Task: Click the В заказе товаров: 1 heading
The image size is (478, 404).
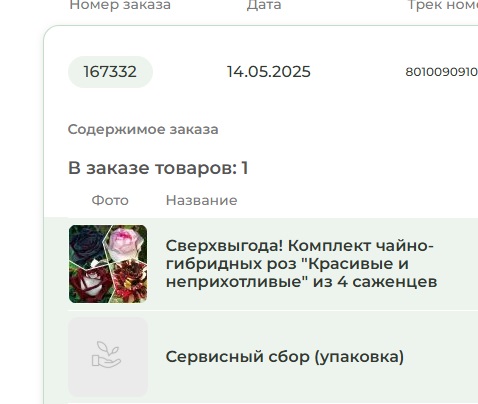Action: (158, 168)
